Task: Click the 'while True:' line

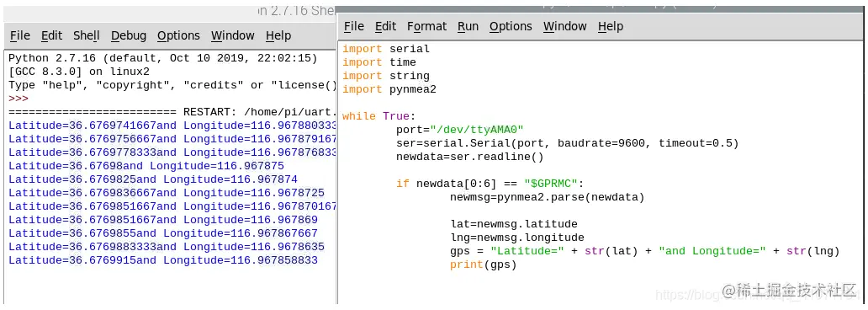Action: point(378,116)
